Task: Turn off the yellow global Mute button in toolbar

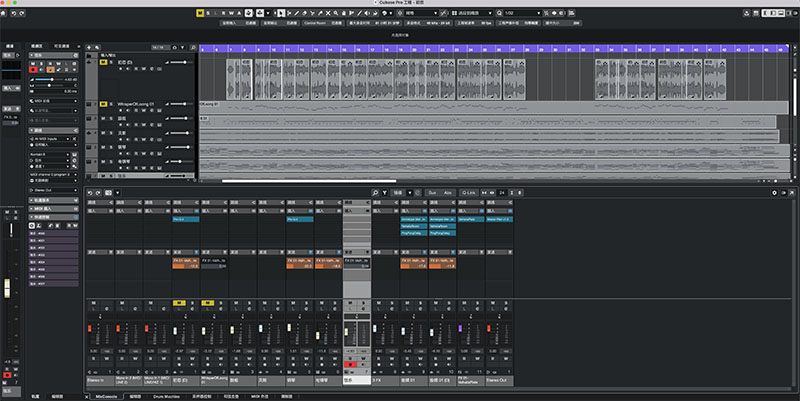Action: (x=200, y=13)
